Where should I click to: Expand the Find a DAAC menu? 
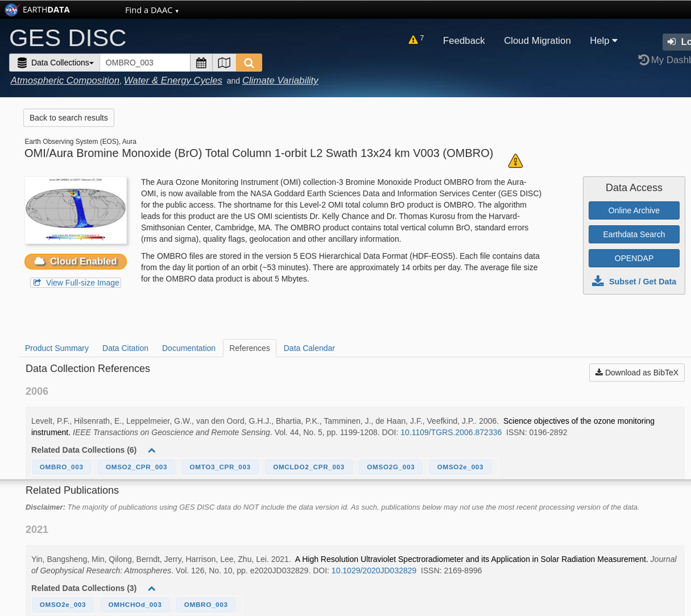point(151,10)
